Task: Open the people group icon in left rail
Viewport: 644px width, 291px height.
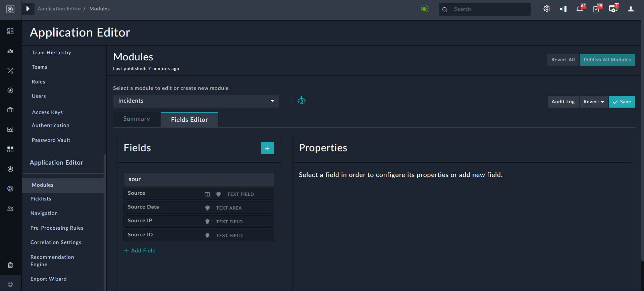Action: pos(10,51)
